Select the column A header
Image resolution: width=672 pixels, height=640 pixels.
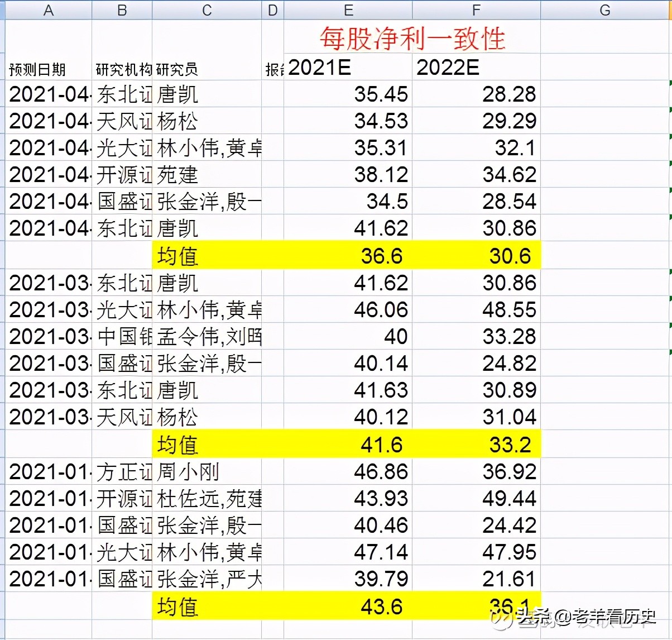click(48, 9)
